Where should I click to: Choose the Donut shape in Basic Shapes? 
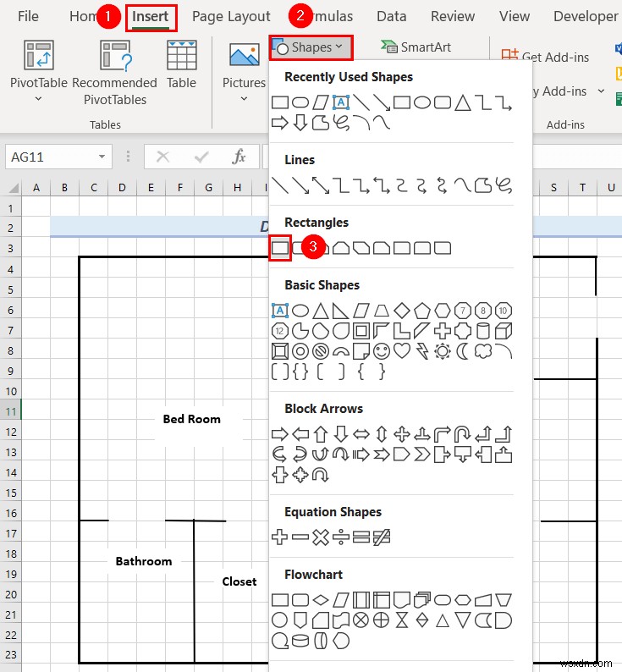[x=300, y=351]
